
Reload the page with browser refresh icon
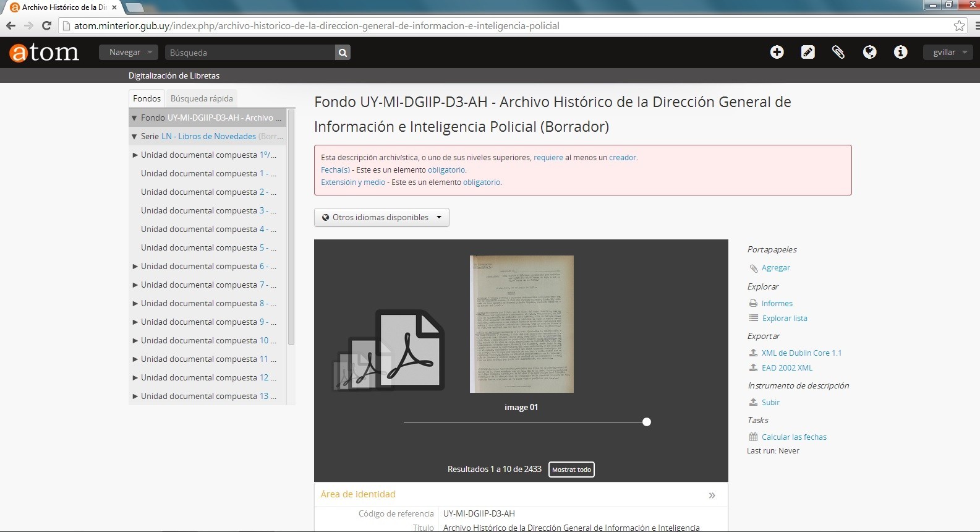[46, 26]
